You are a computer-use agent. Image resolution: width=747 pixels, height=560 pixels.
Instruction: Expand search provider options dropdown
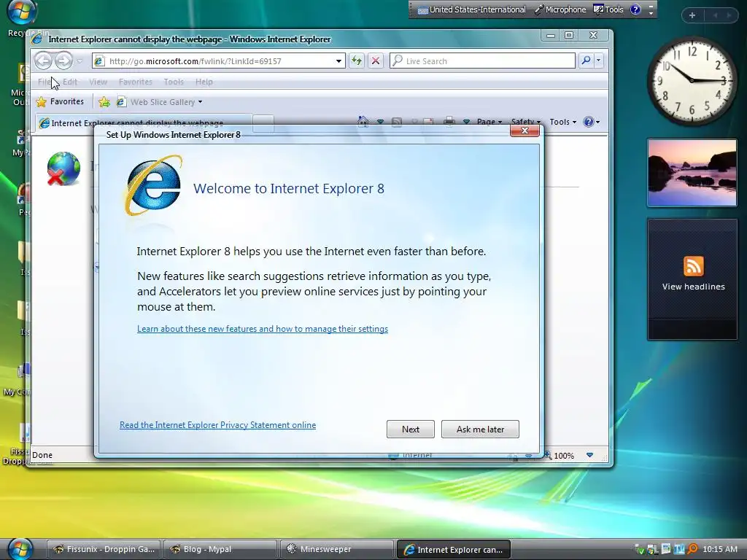pos(598,61)
